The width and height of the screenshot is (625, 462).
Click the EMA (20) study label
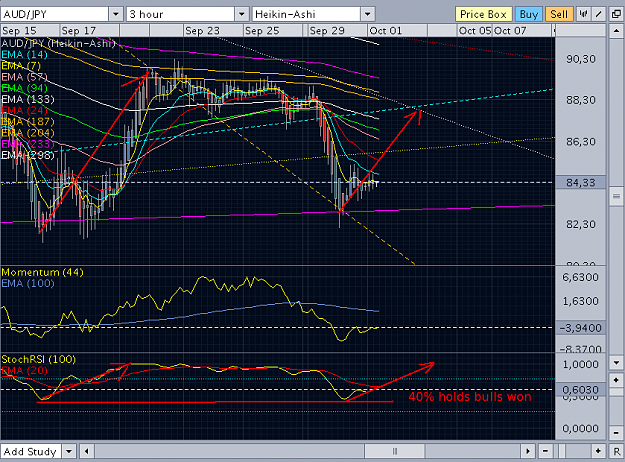coord(24,370)
